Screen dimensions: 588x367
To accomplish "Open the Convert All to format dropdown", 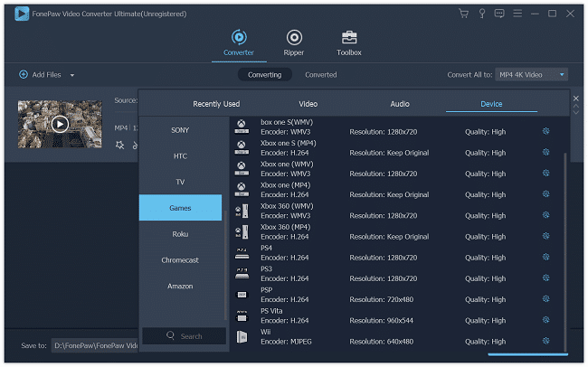I will point(531,75).
